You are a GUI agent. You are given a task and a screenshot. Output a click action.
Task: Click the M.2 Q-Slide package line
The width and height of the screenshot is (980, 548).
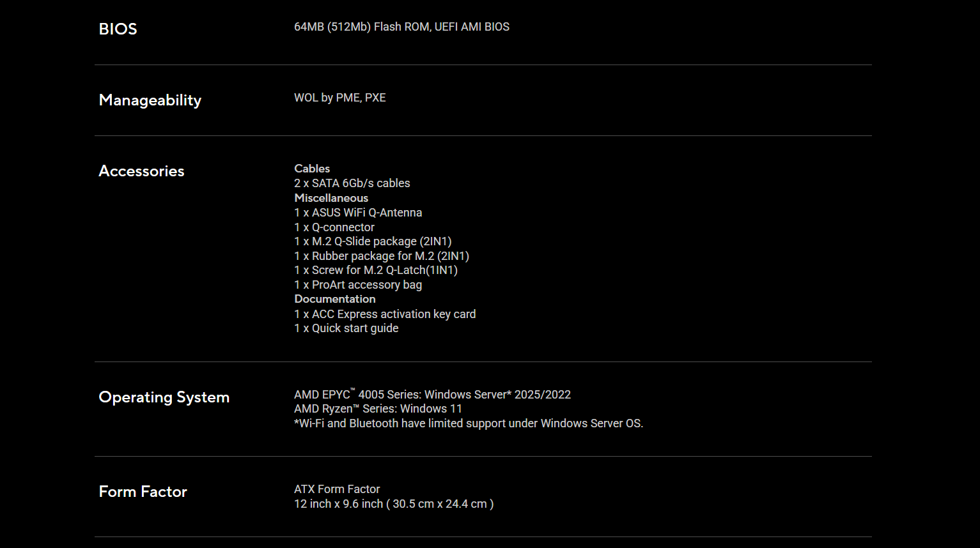tap(373, 241)
